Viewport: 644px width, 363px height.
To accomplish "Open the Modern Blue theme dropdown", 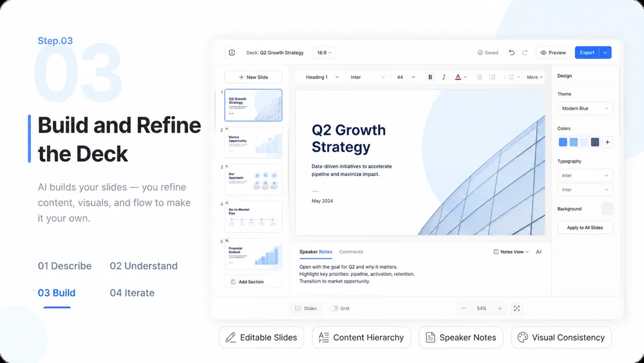I will click(x=585, y=108).
